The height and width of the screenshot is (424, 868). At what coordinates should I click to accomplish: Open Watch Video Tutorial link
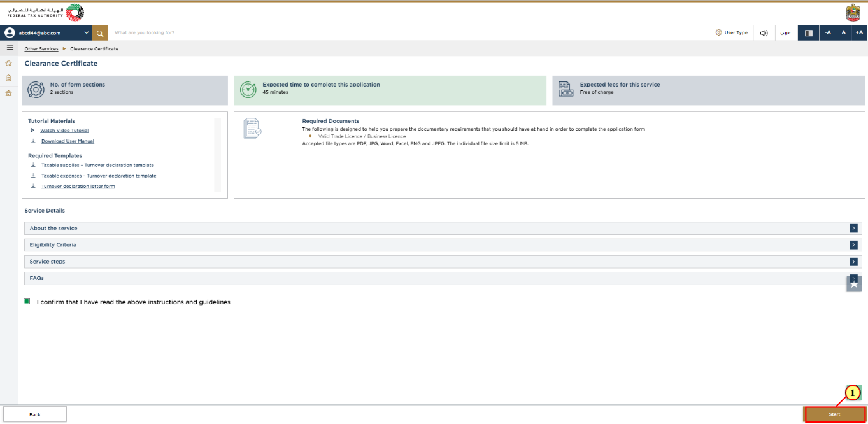tap(64, 130)
